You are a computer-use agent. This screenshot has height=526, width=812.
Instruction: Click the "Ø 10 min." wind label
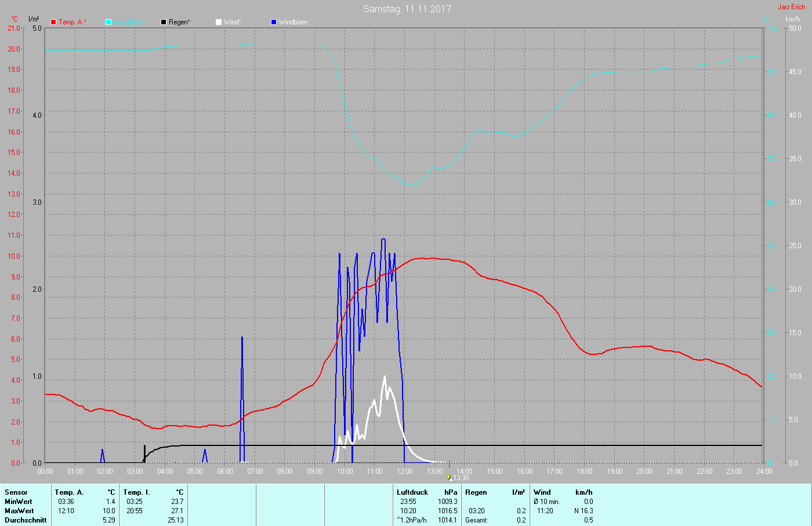tap(546, 502)
